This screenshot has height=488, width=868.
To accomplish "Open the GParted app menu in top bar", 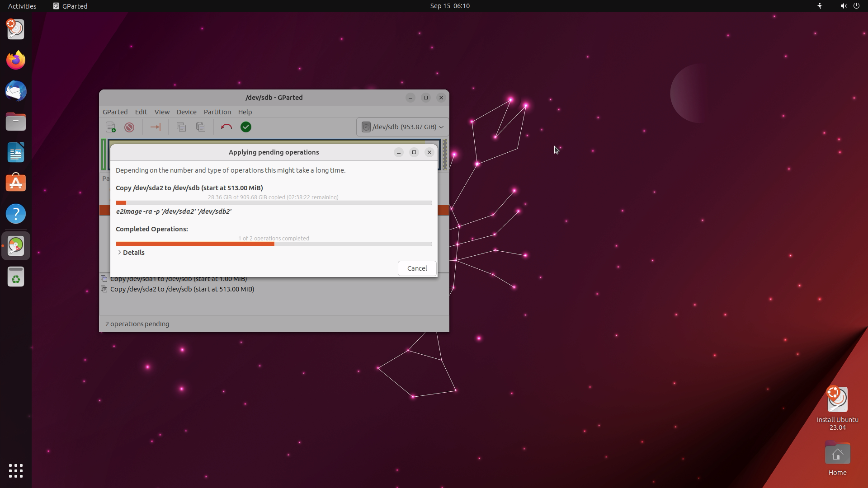I will (x=70, y=6).
